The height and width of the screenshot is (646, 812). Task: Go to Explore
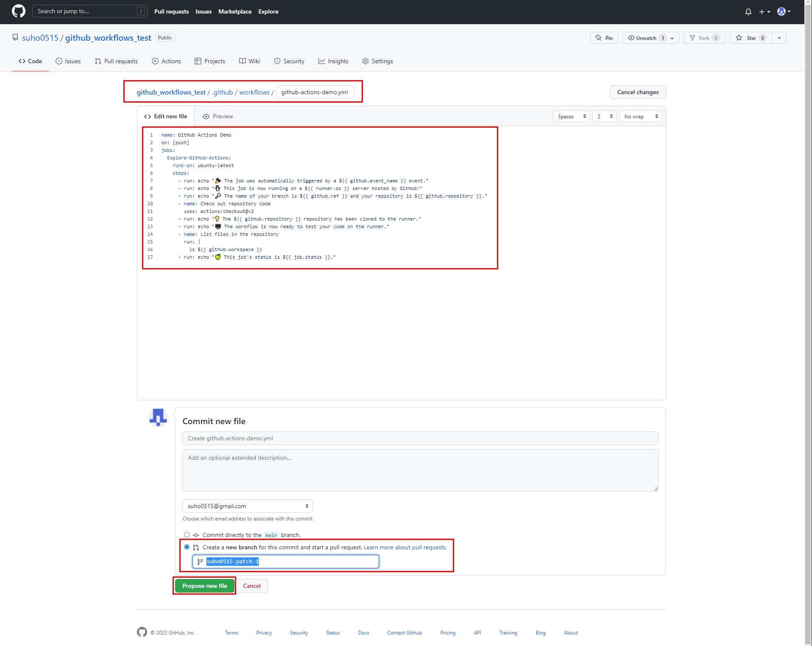point(268,11)
